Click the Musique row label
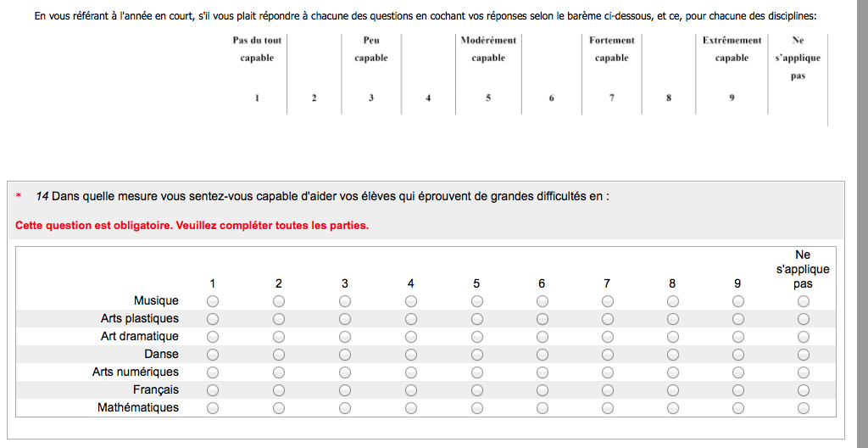 156,300
